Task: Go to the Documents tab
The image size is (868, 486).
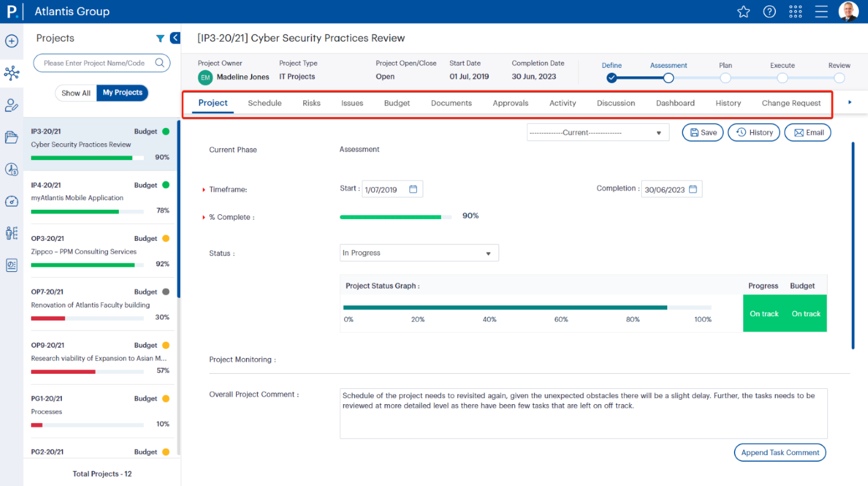Action: (451, 103)
